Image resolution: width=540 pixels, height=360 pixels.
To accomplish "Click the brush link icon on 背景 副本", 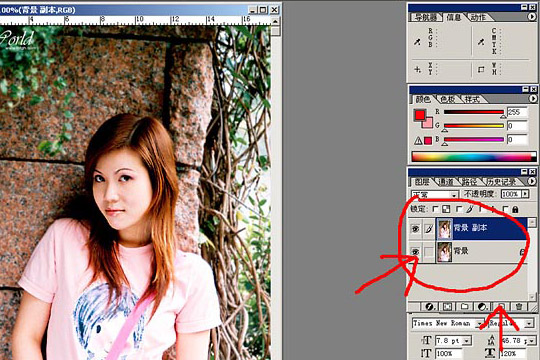I will pos(428,229).
